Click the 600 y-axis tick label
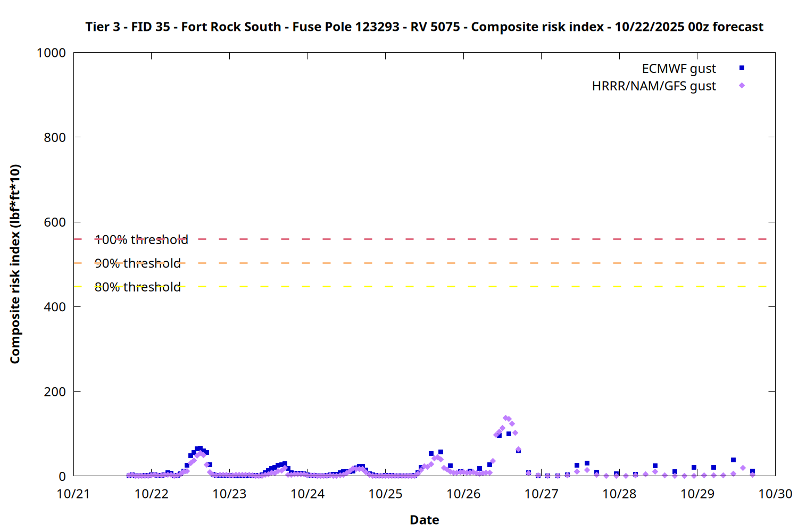Viewport: 798px width, 532px height. pyautogui.click(x=55, y=222)
